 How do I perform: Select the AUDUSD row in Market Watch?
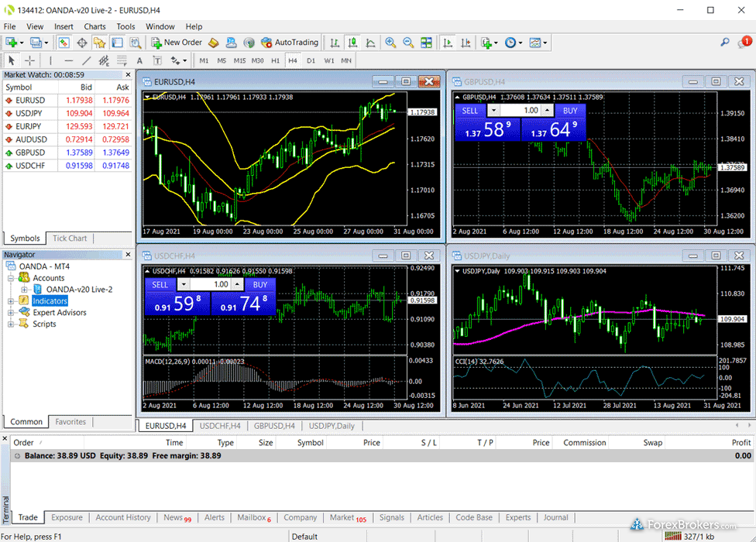click(31, 139)
